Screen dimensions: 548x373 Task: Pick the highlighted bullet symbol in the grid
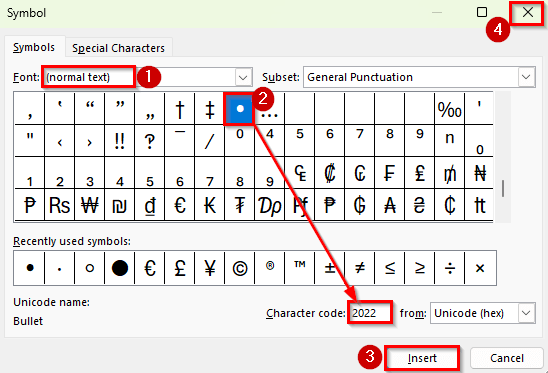pos(239,109)
